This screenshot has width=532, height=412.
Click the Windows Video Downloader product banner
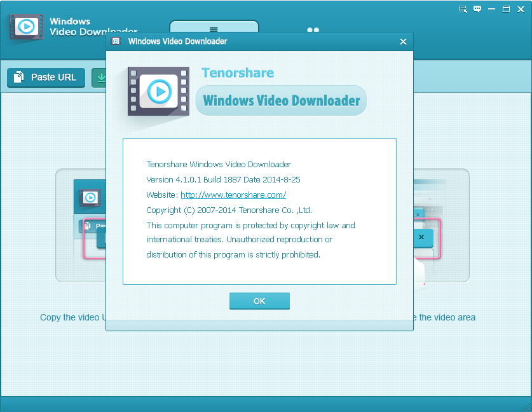[x=282, y=100]
